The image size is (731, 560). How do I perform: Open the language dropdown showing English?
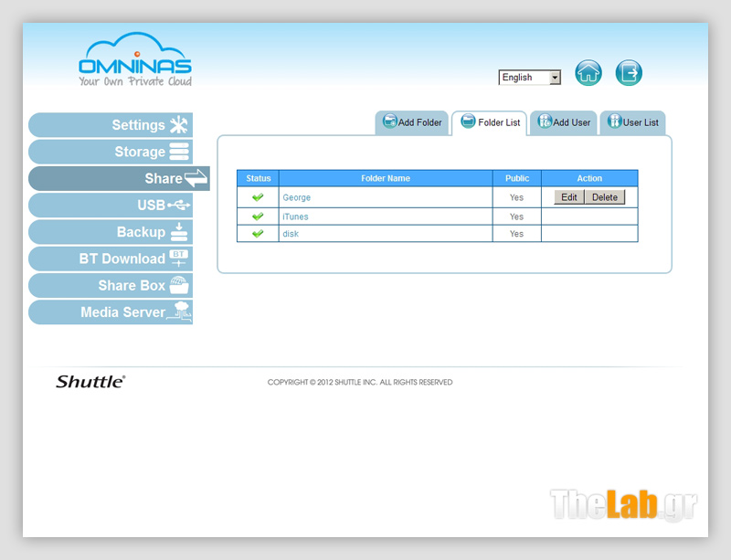coord(530,78)
